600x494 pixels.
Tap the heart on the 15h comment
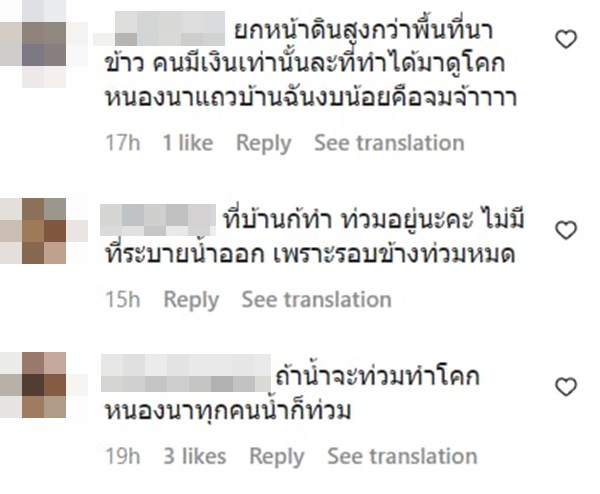click(x=566, y=231)
